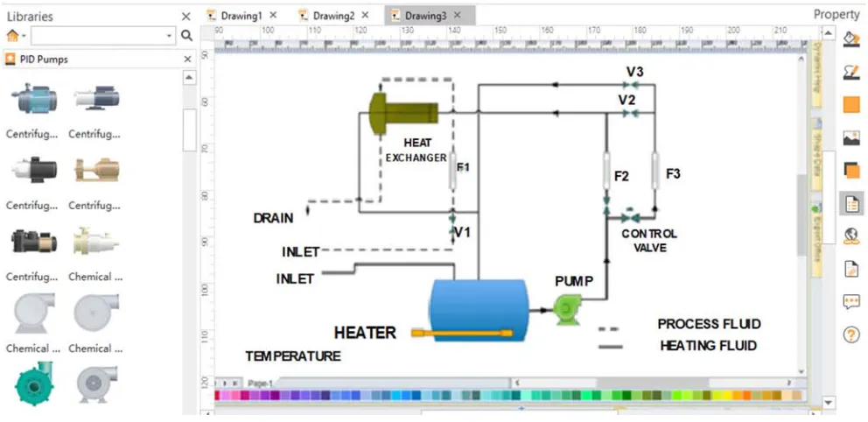The height and width of the screenshot is (422, 868).
Task: Switch to the Drawing1 tab
Action: coord(241,16)
